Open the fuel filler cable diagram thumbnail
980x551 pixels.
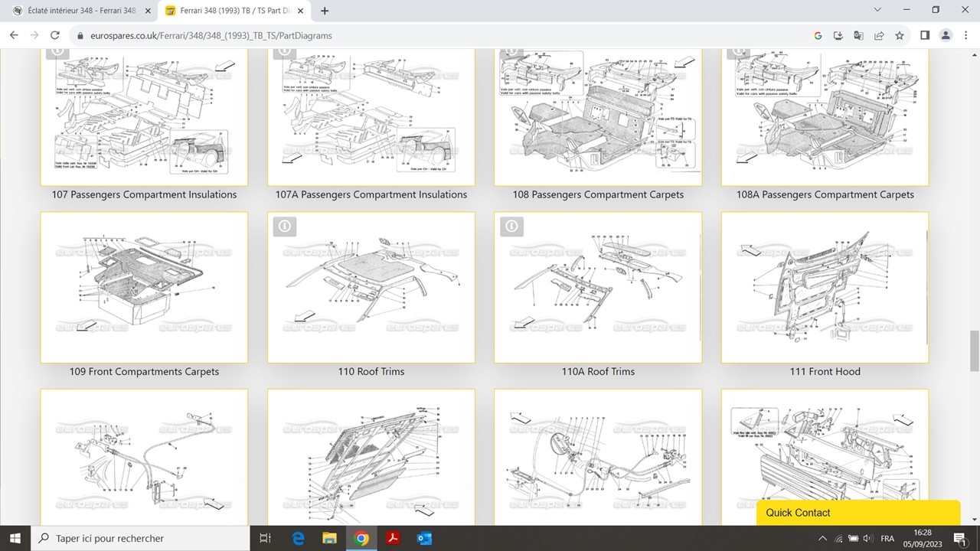(598, 457)
